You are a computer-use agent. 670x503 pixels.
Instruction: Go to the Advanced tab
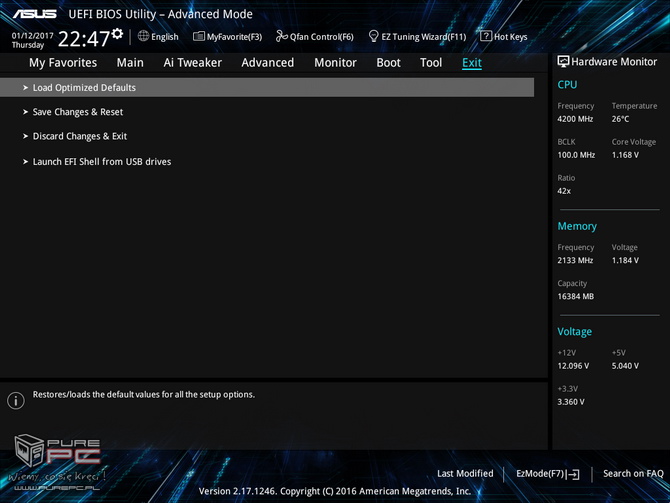point(267,63)
